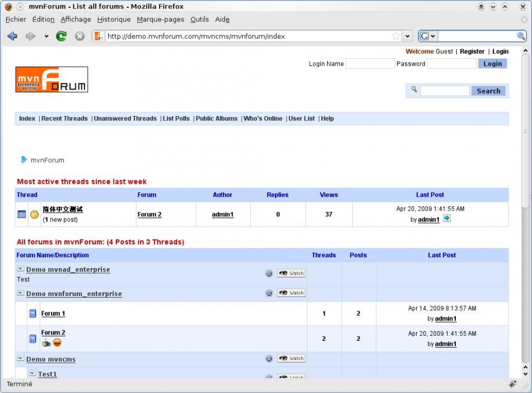The width and height of the screenshot is (532, 393).
Task: Open the address bar history dropdown
Action: [x=407, y=35]
